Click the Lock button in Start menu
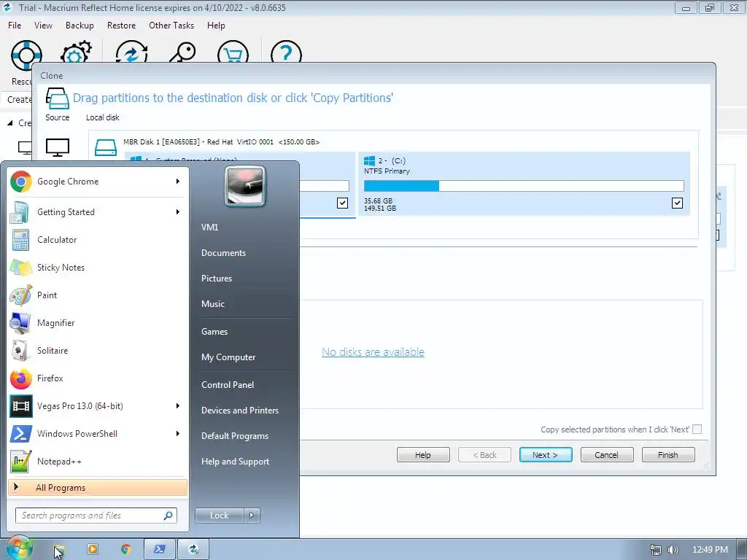 coord(220,516)
